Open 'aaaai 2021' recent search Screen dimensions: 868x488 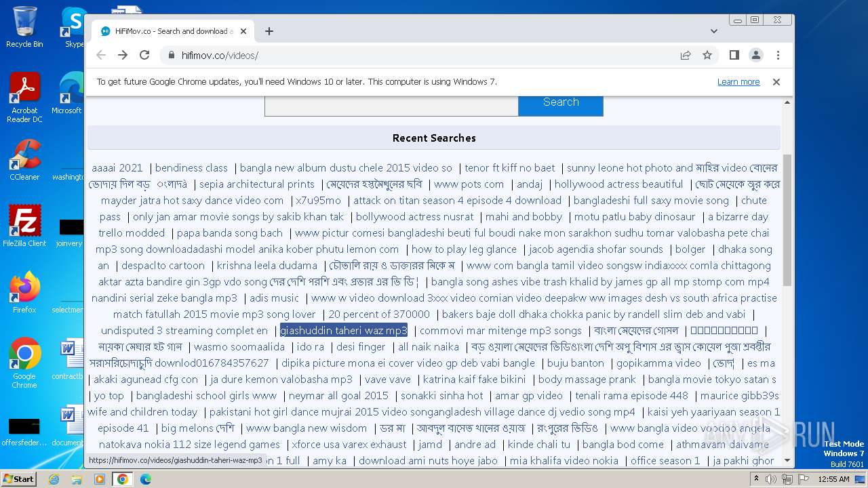(x=117, y=168)
